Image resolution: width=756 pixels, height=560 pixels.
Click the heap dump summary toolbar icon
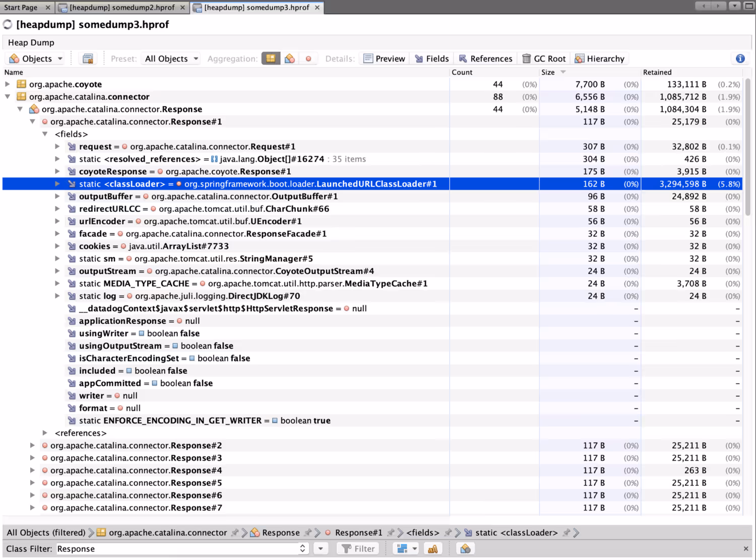[88, 58]
